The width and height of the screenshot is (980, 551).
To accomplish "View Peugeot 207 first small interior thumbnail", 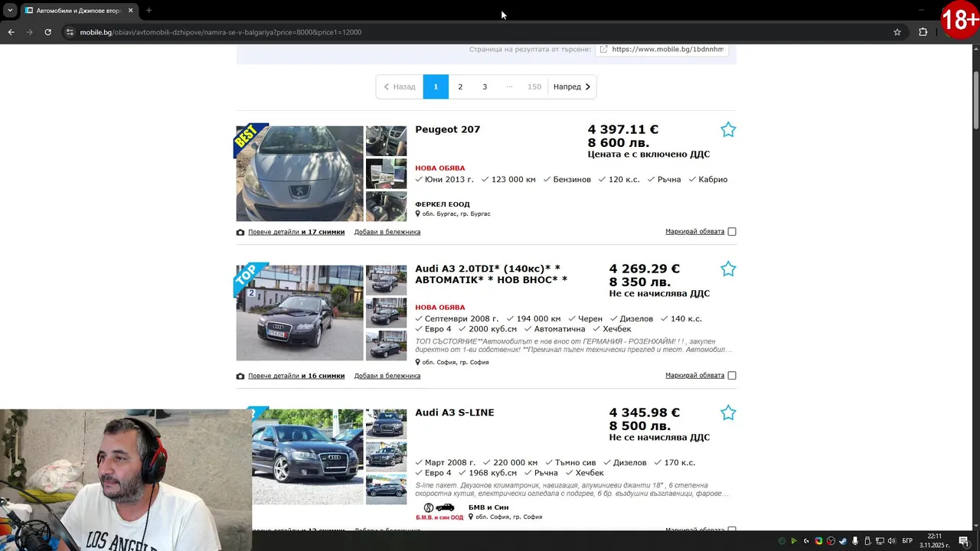I will (386, 141).
